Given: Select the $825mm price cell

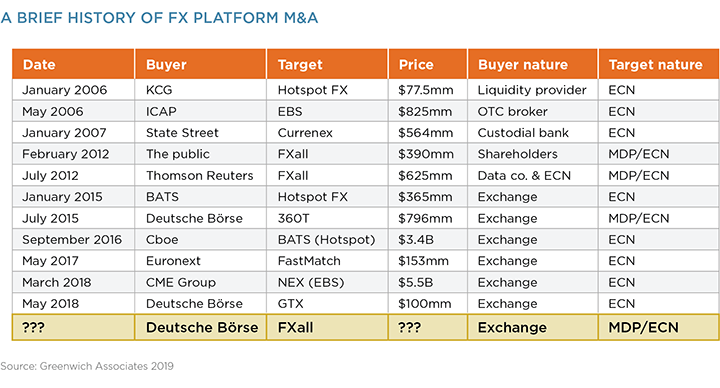Looking at the screenshot, I should tap(428, 112).
